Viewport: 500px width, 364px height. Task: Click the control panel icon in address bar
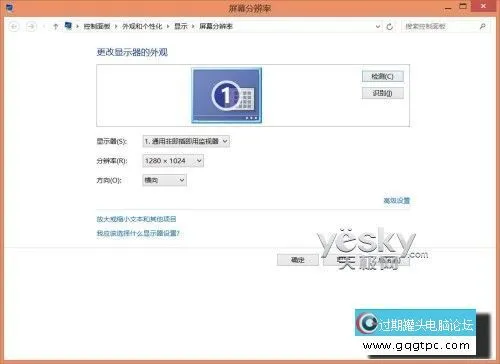click(68, 26)
